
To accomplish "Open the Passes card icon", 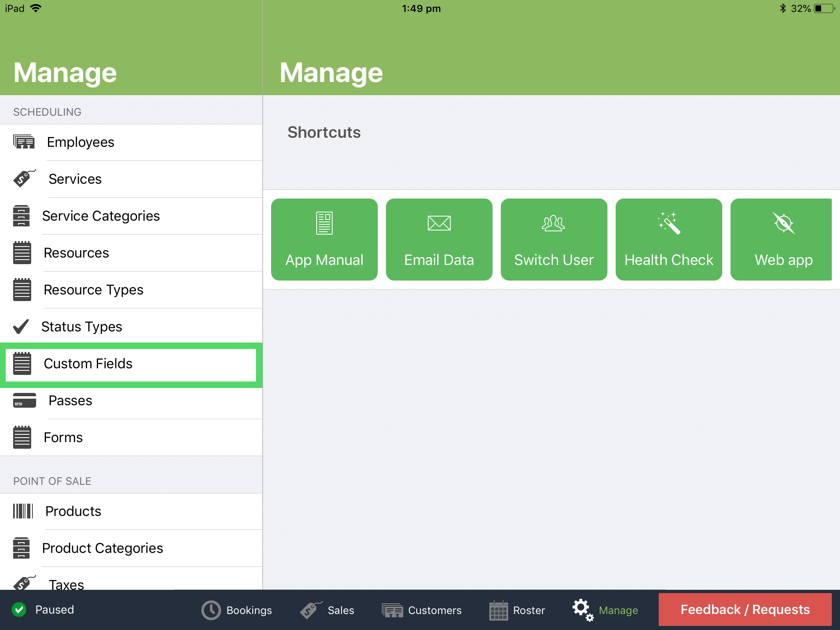I will pyautogui.click(x=24, y=400).
